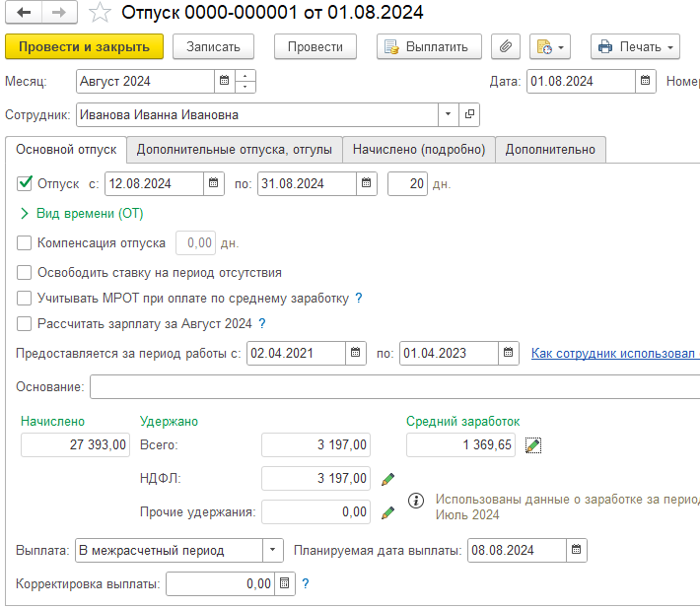The height and width of the screenshot is (608, 700).
Task: Decrease month with the stepper down arrow
Action: 245,87
